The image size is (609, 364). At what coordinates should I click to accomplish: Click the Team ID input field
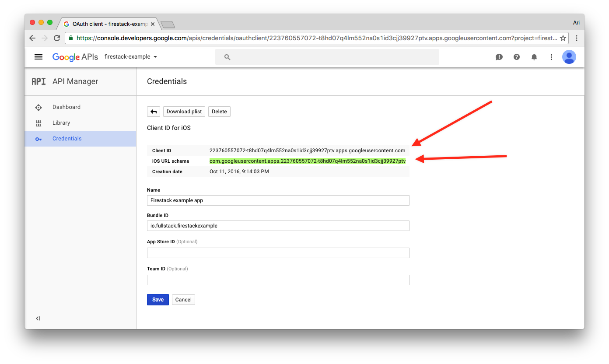[x=278, y=280]
